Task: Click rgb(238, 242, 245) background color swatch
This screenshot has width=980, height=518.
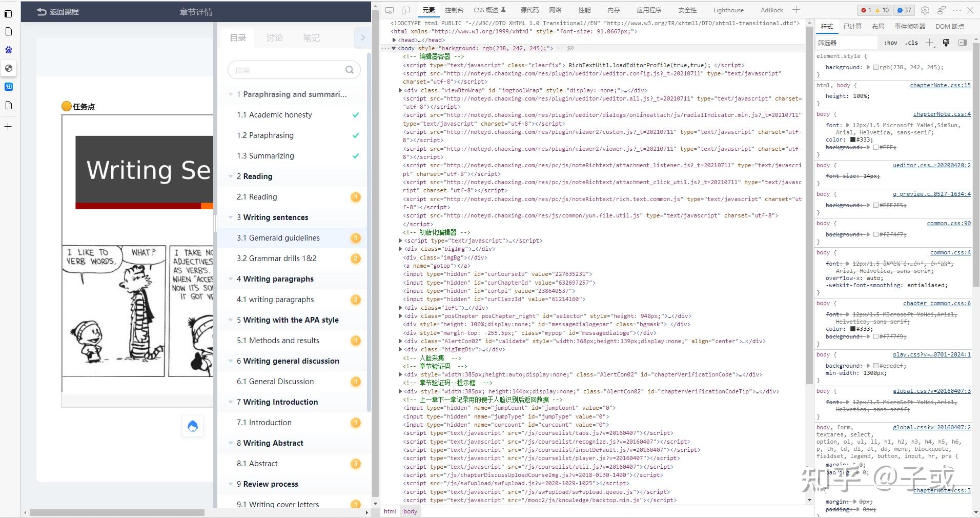Action: pos(876,67)
